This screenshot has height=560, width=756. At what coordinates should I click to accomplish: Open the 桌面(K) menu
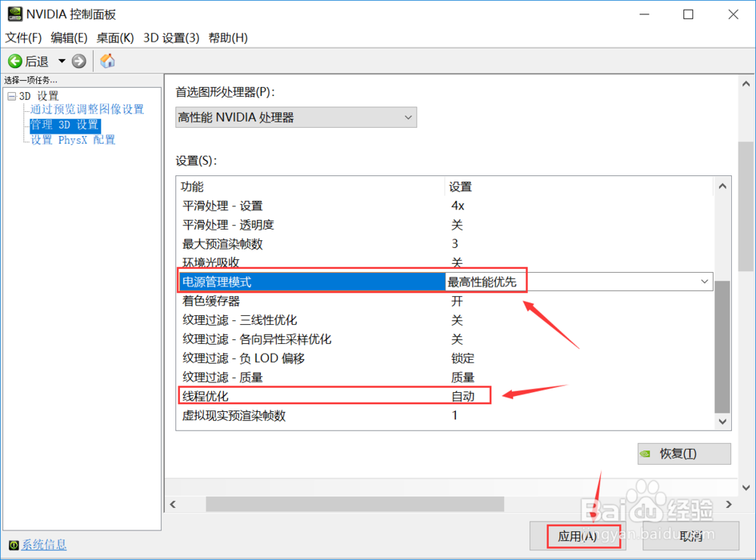(x=115, y=38)
